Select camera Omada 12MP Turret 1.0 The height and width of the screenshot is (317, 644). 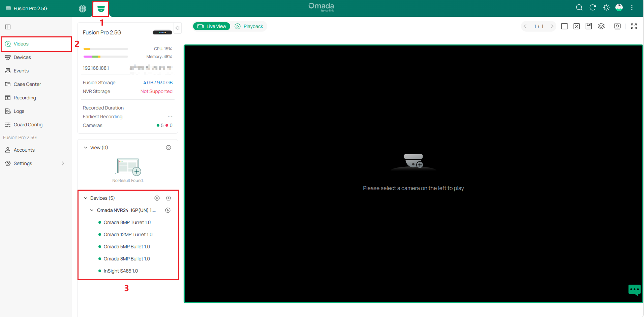(128, 234)
